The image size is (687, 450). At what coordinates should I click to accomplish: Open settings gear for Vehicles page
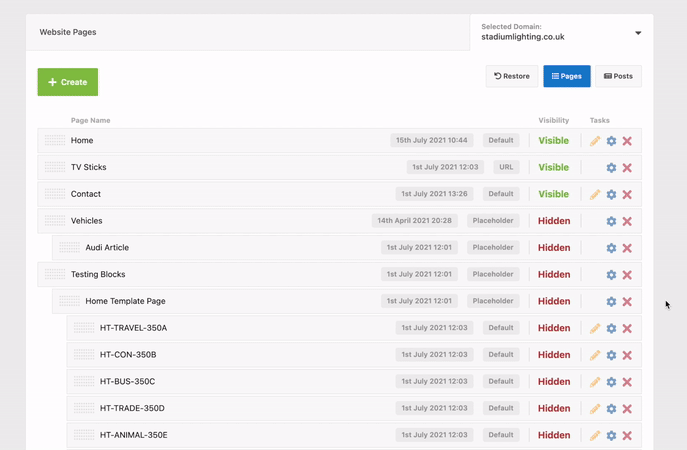[x=611, y=221]
